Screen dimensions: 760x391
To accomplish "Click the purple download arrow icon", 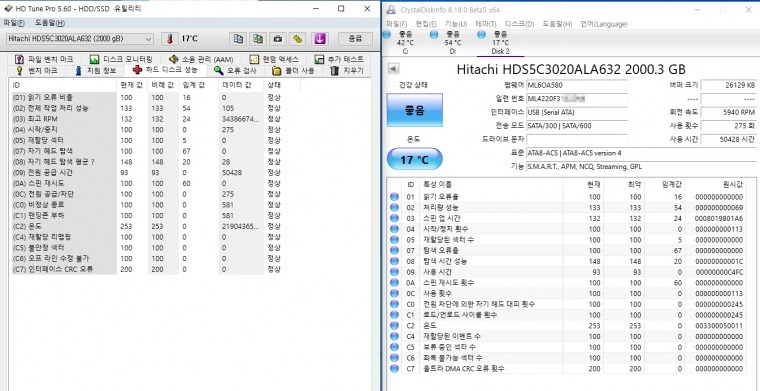I will click(x=319, y=39).
